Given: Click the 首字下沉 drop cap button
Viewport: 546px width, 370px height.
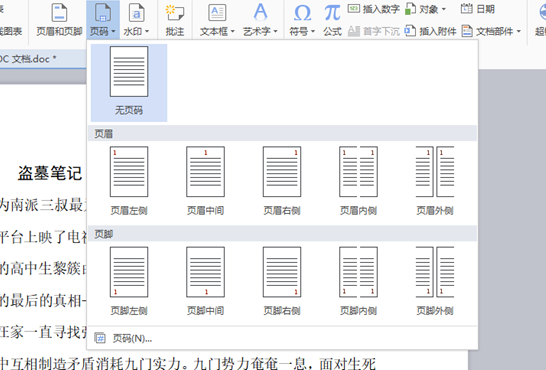Looking at the screenshot, I should point(373,31).
